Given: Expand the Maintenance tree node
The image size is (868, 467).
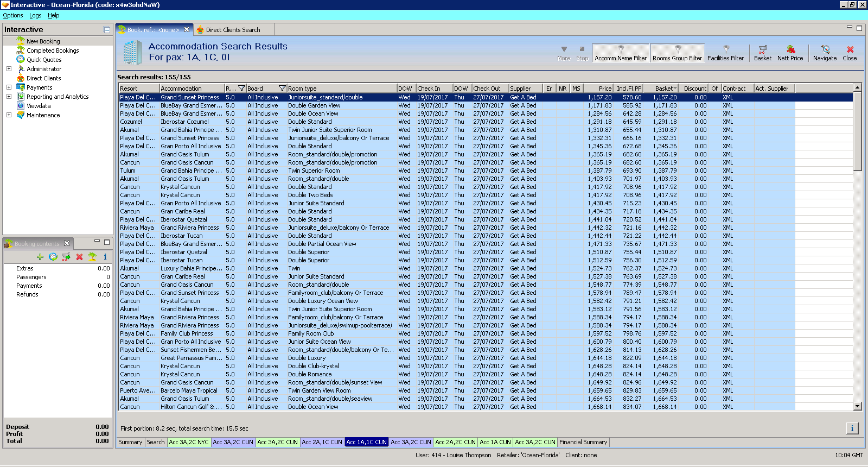Looking at the screenshot, I should pos(9,115).
